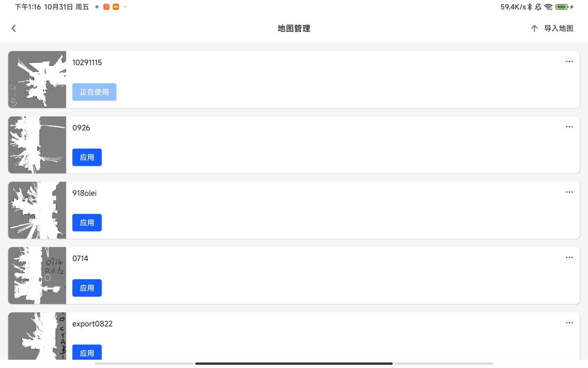Tap the import map upload arrow icon
Image resolution: width=588 pixels, height=368 pixels.
[x=534, y=28]
